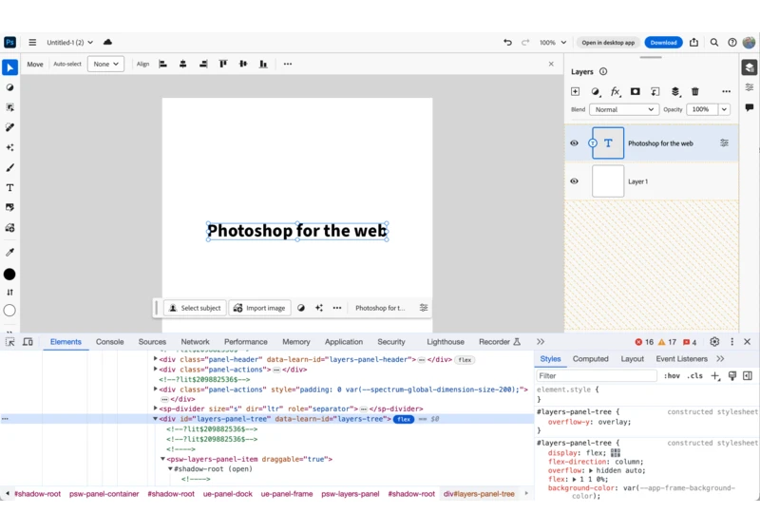Add layer effects with fx icon
Image resolution: width=760 pixels, height=532 pixels.
coord(615,91)
